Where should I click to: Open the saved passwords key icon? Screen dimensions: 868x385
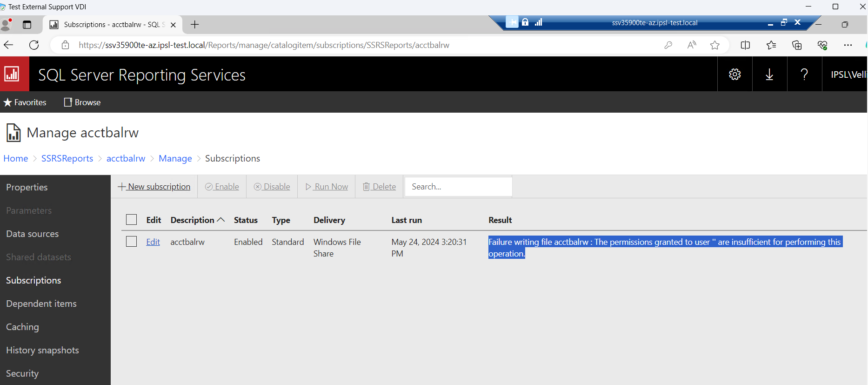(668, 45)
